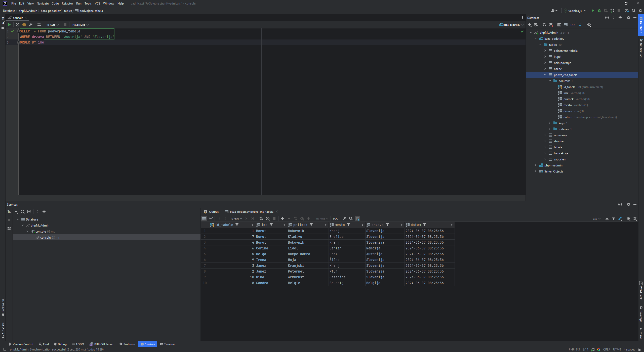Toggle view options eye in Database panel
Image resolution: width=644 pixels, height=352 pixels.
tap(589, 25)
